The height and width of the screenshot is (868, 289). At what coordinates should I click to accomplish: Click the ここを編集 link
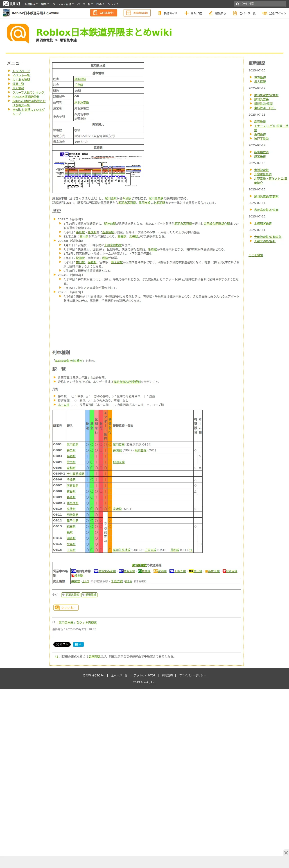coord(256,255)
